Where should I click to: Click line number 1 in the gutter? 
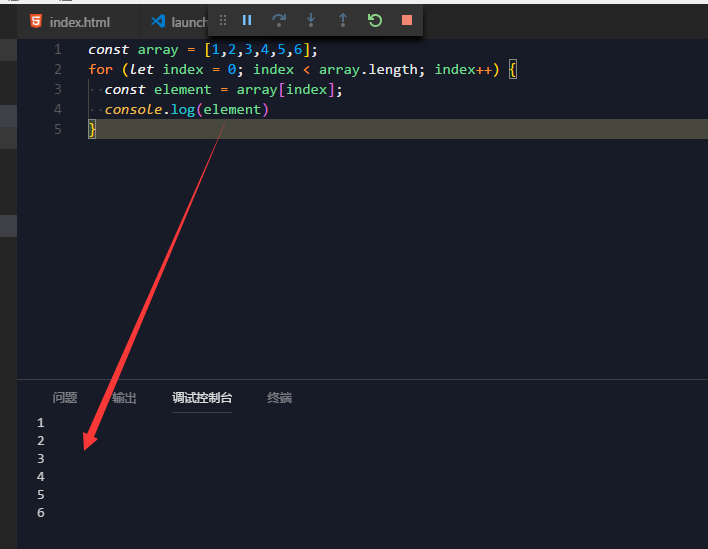(x=57, y=49)
